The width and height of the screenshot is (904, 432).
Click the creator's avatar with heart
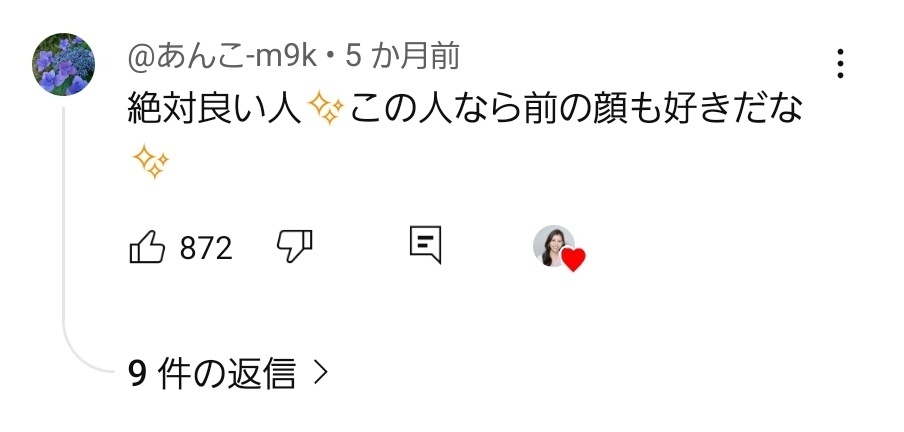click(x=553, y=246)
